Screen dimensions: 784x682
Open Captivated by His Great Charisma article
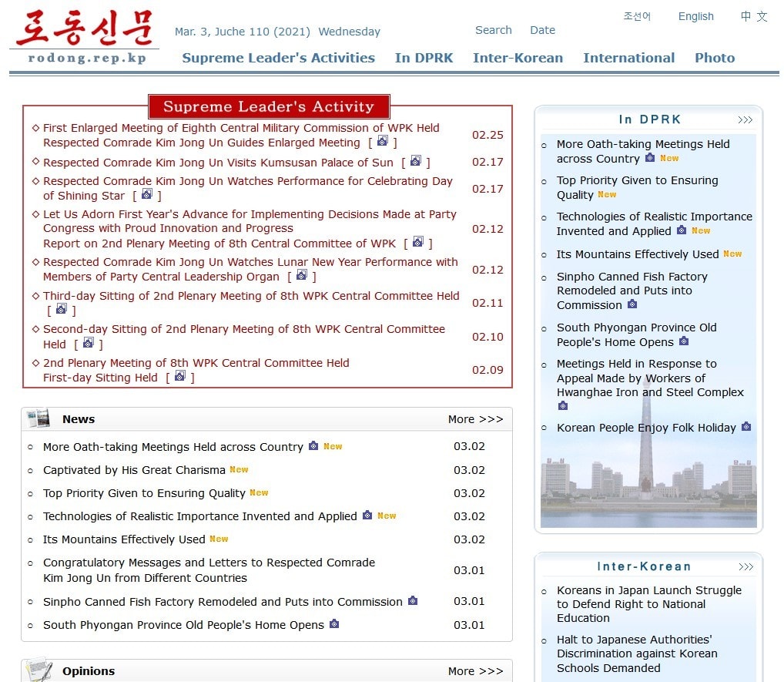134,470
